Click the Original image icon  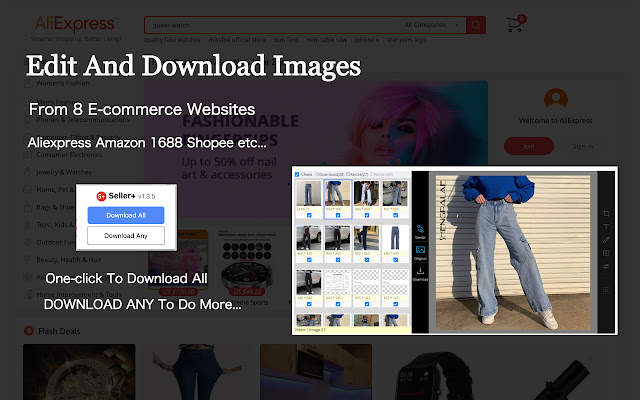click(421, 250)
